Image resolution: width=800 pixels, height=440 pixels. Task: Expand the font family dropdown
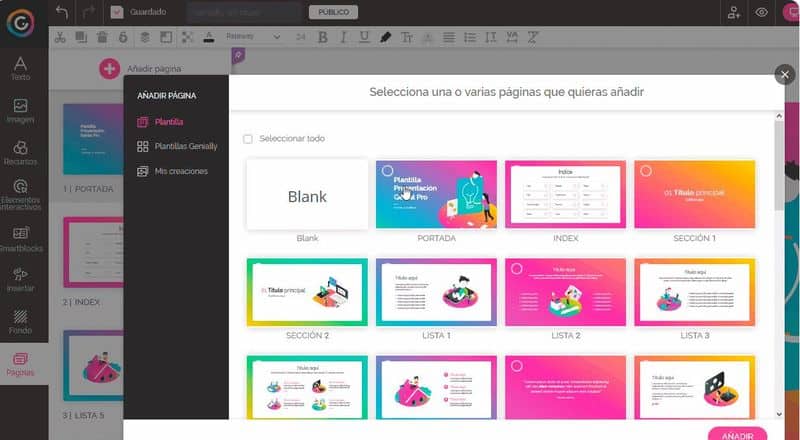252,37
